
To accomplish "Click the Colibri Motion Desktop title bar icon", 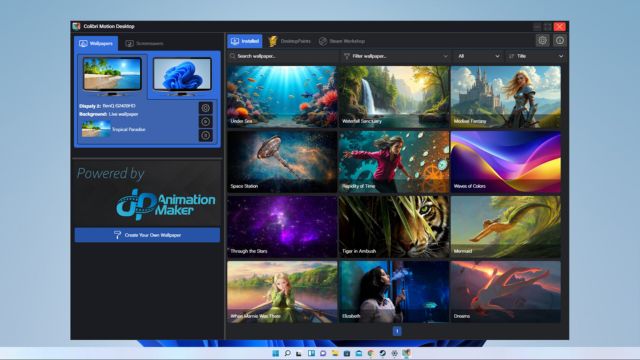I will coord(76,26).
